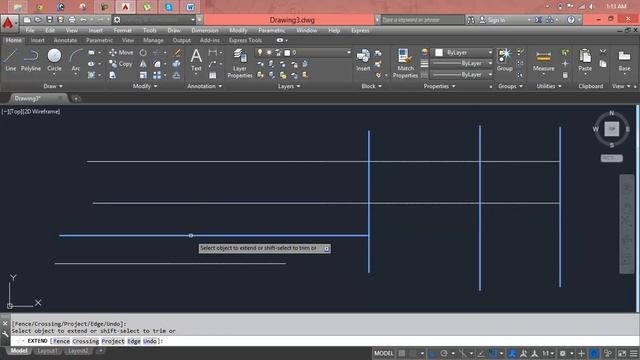640x360 pixels.
Task: Select the Circle tool
Action: pyautogui.click(x=54, y=60)
